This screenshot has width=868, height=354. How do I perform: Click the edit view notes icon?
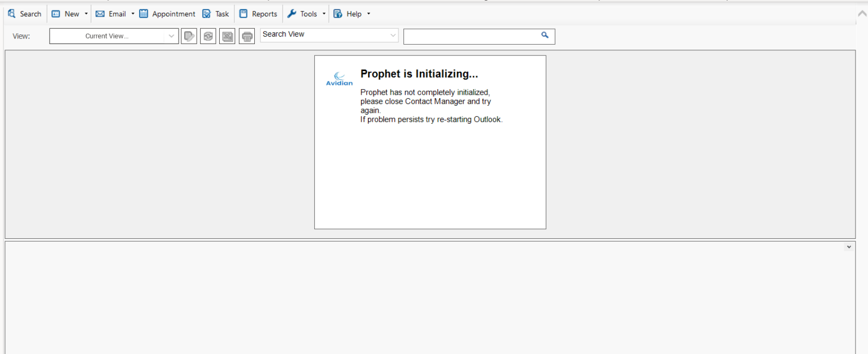click(x=189, y=36)
